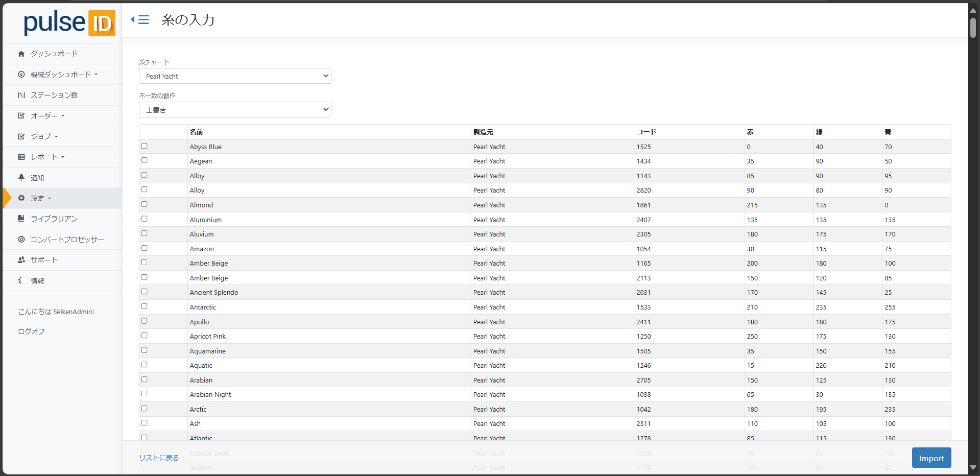Click the こんにちは SeikenAdmin! link

(56, 312)
